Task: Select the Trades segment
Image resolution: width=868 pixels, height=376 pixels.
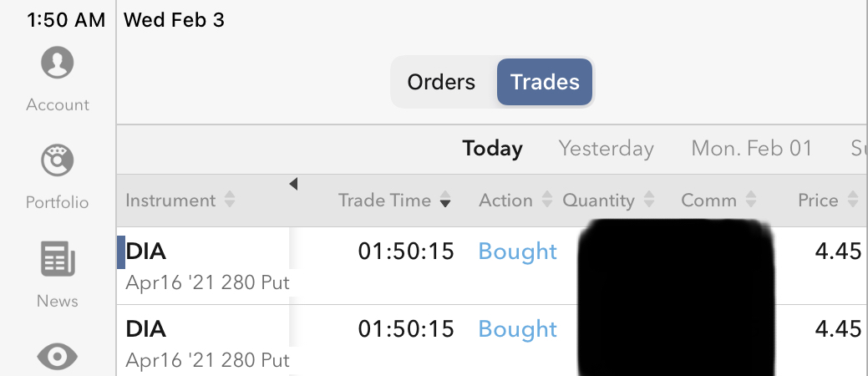Action: pyautogui.click(x=545, y=82)
